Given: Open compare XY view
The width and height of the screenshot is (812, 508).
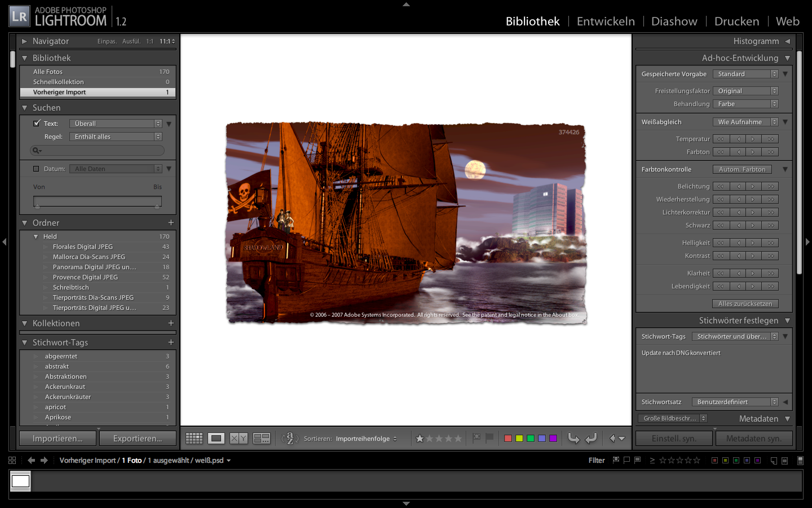Looking at the screenshot, I should click(239, 438).
